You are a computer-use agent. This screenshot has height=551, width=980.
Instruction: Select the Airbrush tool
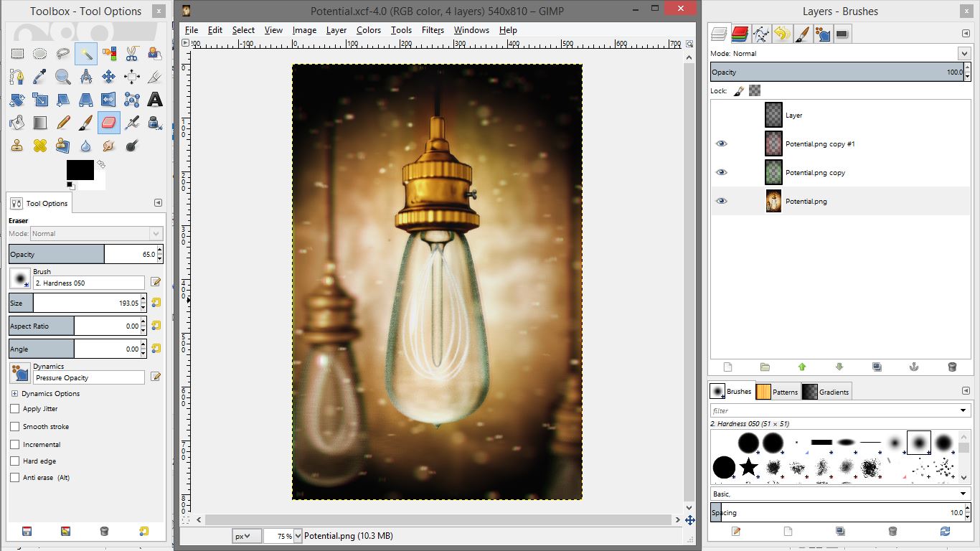point(132,123)
